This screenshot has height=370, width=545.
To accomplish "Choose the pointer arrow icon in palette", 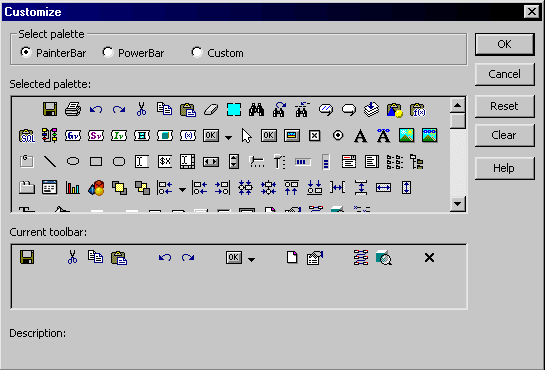I will [x=246, y=135].
